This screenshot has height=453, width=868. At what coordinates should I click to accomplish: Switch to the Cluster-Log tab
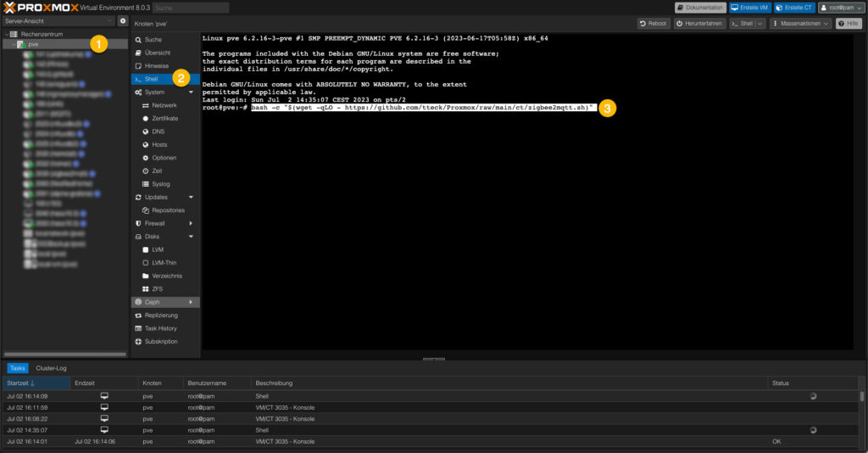click(51, 368)
